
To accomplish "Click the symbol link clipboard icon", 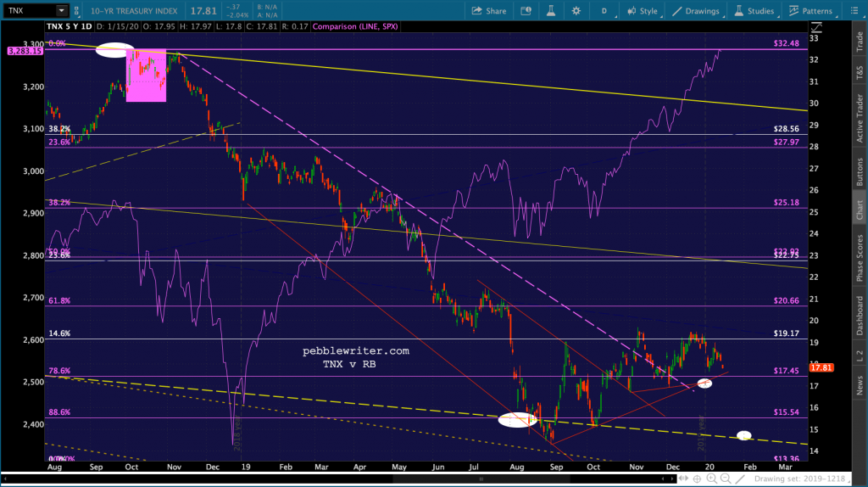I will (x=76, y=10).
